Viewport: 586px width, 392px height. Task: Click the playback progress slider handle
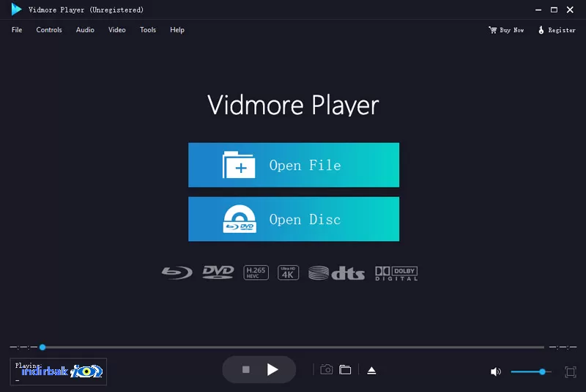[x=42, y=347]
